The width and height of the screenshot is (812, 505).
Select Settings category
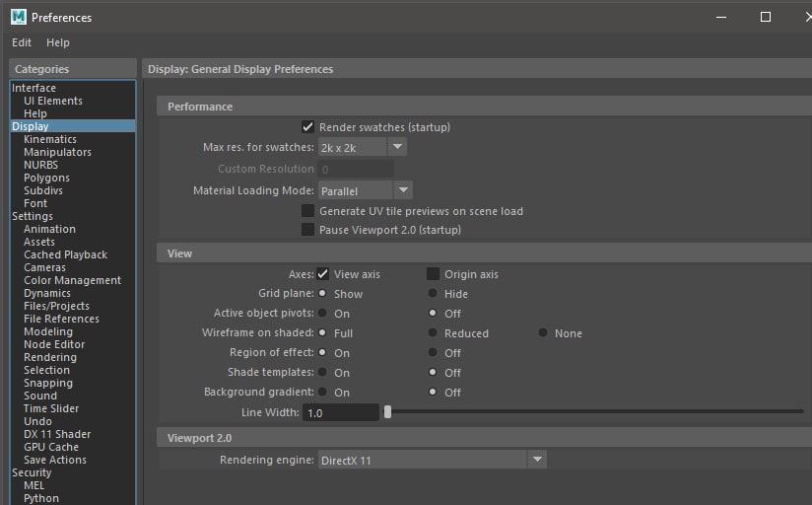tap(73, 216)
